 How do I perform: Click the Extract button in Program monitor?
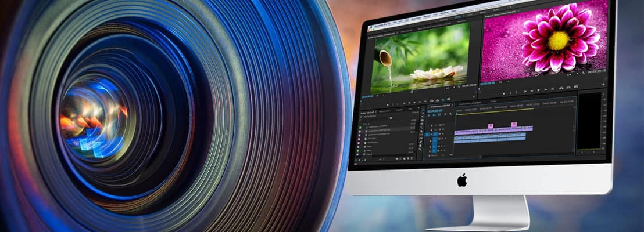(568, 88)
